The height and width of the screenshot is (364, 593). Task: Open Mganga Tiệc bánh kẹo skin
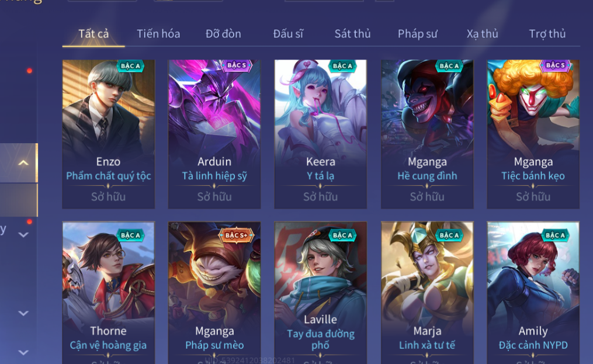pos(533,134)
